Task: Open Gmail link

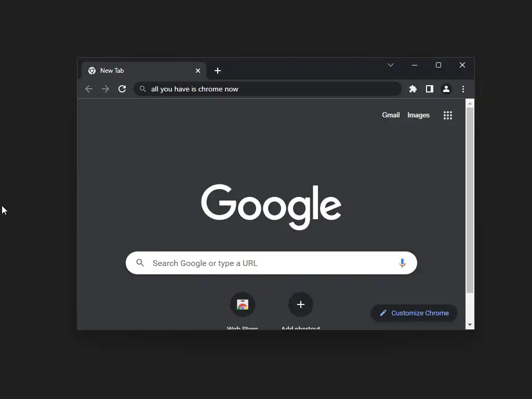Action: click(x=391, y=115)
